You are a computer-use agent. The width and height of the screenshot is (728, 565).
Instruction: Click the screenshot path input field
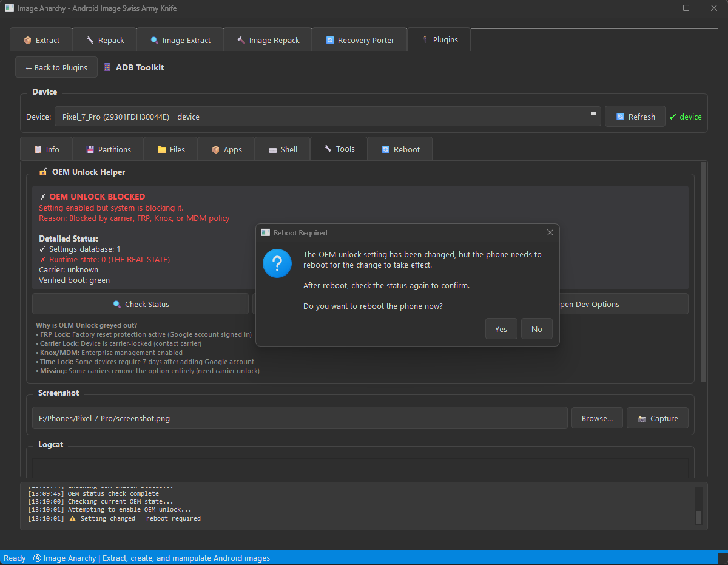pyautogui.click(x=297, y=418)
